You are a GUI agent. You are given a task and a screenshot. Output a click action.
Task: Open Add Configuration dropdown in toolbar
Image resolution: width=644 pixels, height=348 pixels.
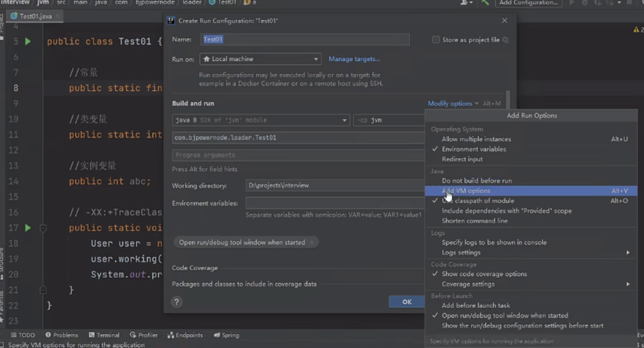pos(528,3)
